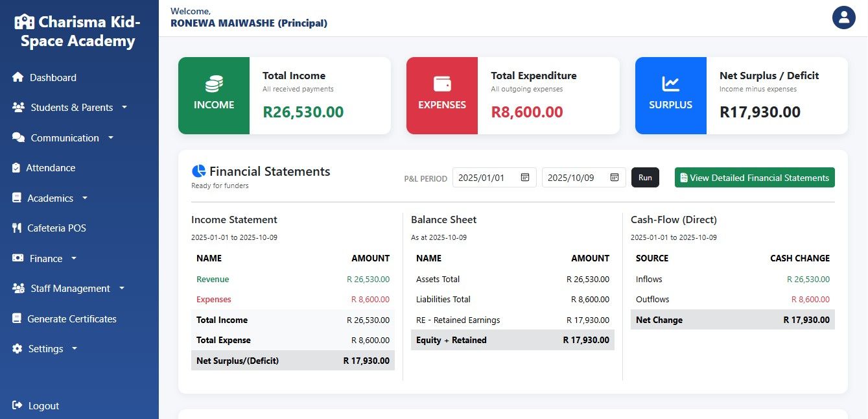Viewport: 868px width, 419px height.
Task: Click the Financial Statements pie chart icon
Action: pyautogui.click(x=198, y=171)
